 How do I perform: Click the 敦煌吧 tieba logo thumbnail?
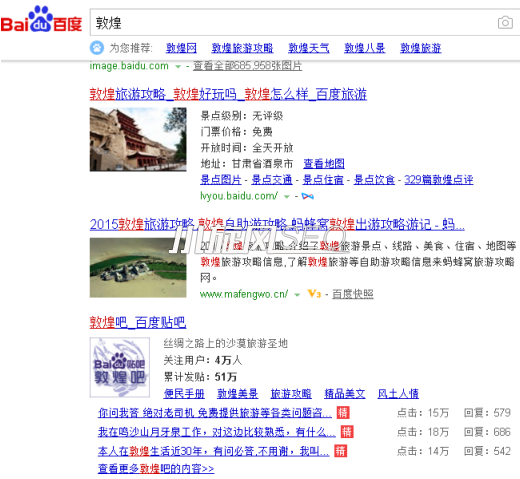click(120, 367)
